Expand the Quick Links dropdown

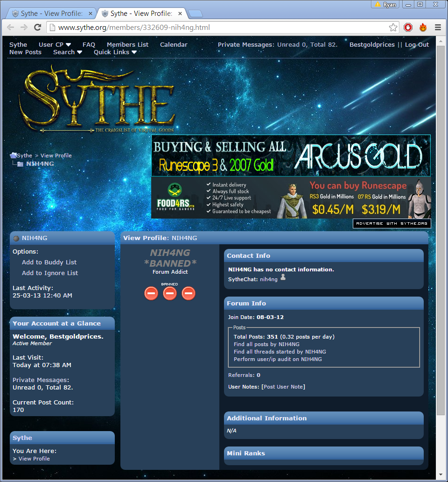click(x=134, y=52)
